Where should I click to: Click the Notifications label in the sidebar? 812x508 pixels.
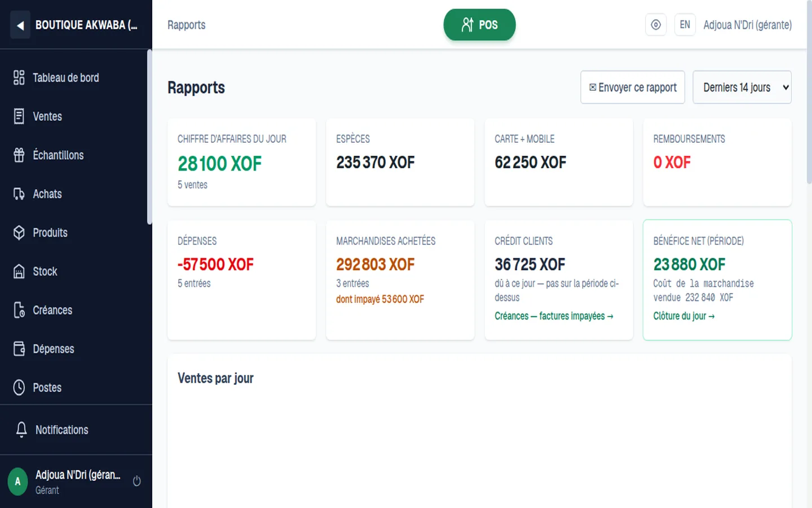(62, 430)
